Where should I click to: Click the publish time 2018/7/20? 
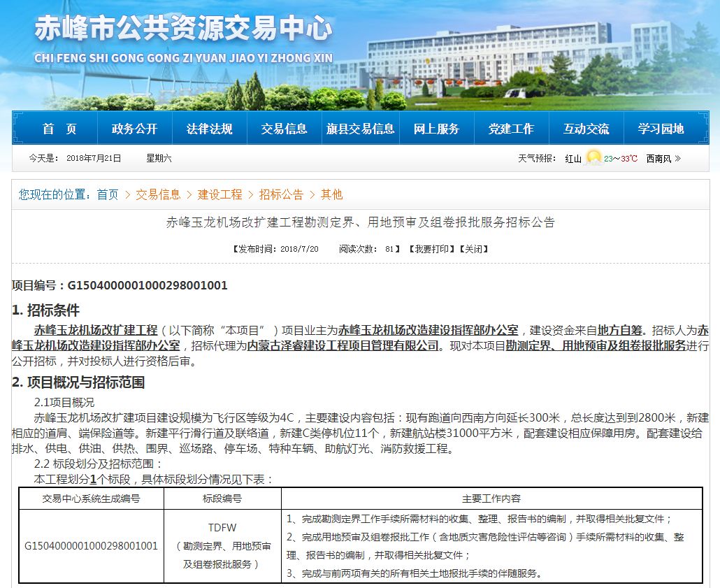coord(299,249)
